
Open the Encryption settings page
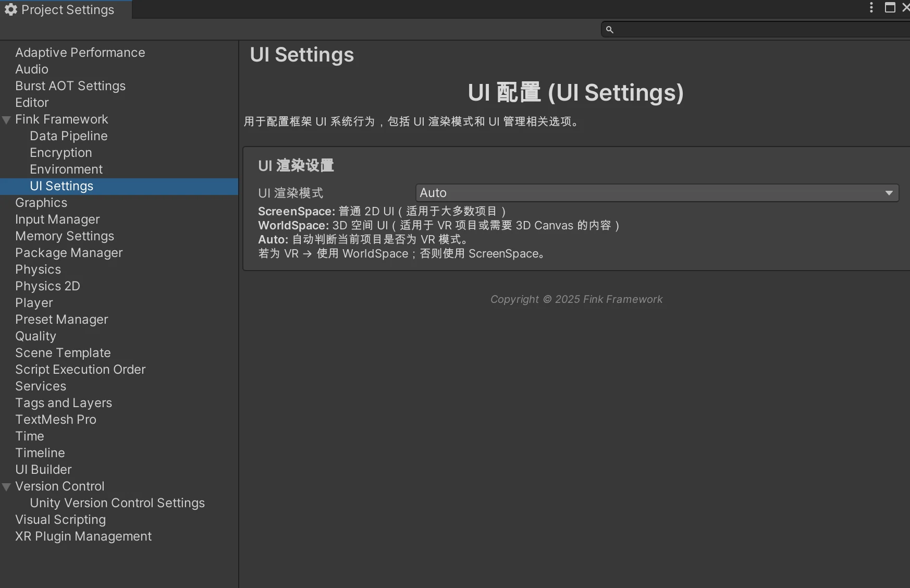click(x=61, y=153)
